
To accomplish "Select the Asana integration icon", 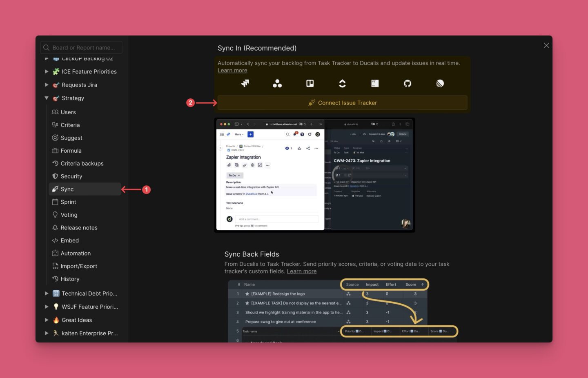I will click(277, 83).
